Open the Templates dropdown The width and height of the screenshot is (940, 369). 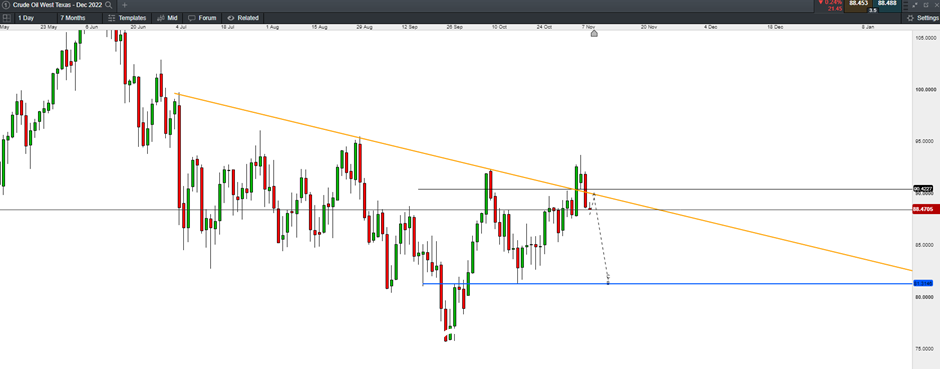[126, 18]
